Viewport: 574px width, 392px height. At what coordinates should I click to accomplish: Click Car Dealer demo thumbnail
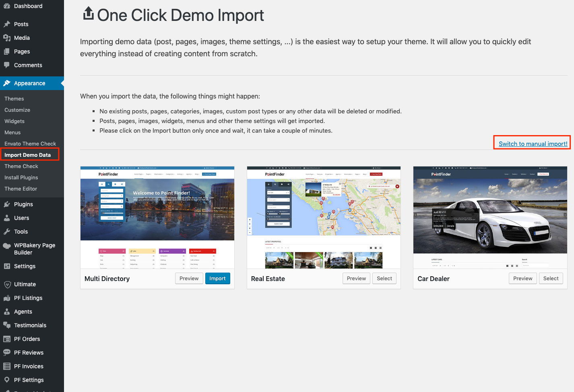[x=490, y=218]
